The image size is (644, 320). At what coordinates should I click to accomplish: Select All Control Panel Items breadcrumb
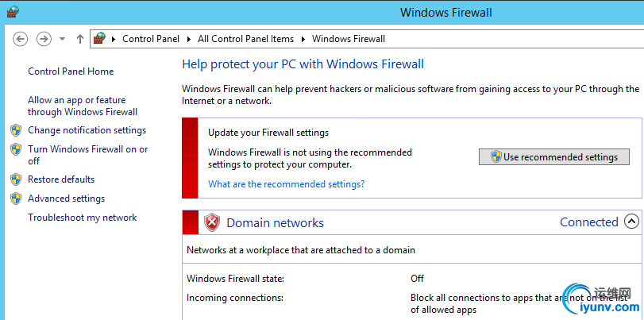pos(245,39)
